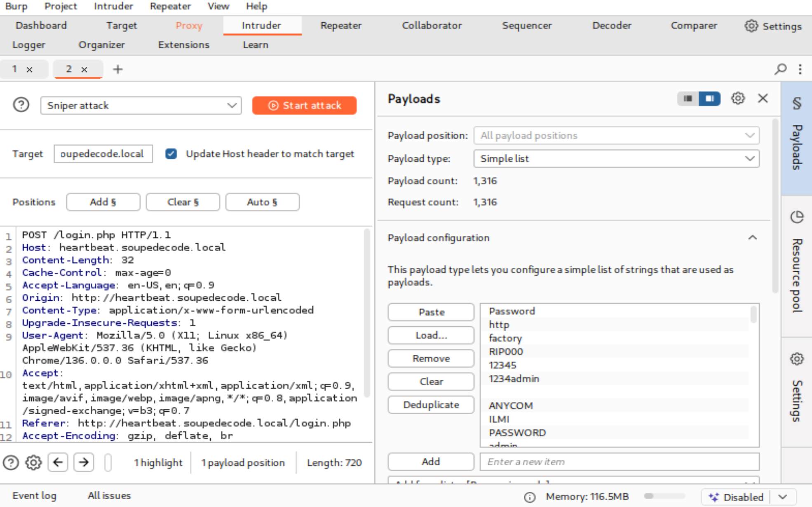Open the View menu
The image size is (812, 507).
(218, 6)
